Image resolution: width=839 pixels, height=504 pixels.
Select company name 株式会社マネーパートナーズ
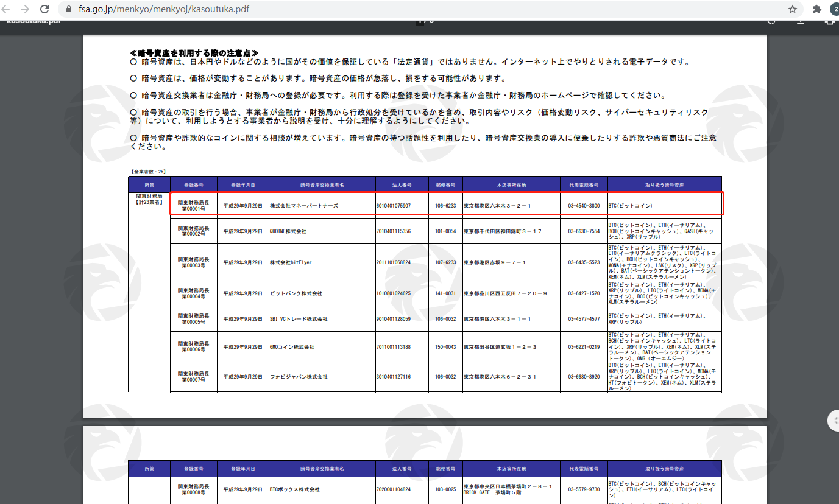coord(304,206)
